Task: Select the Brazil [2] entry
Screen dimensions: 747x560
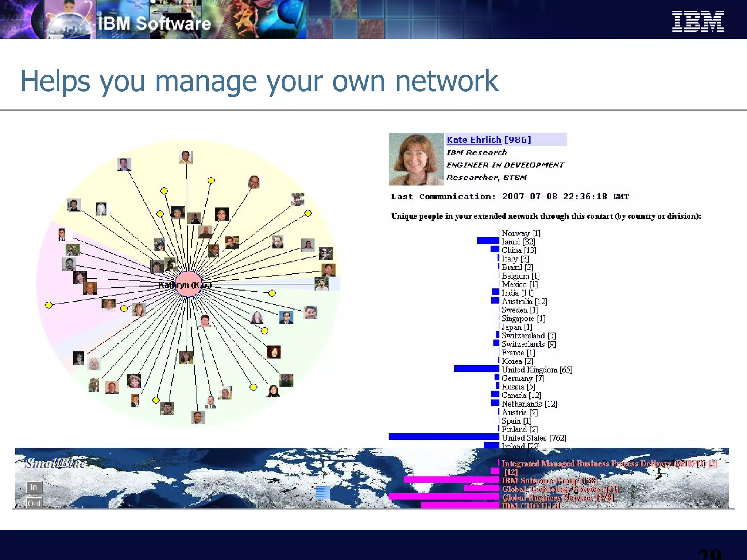Action: (x=517, y=267)
